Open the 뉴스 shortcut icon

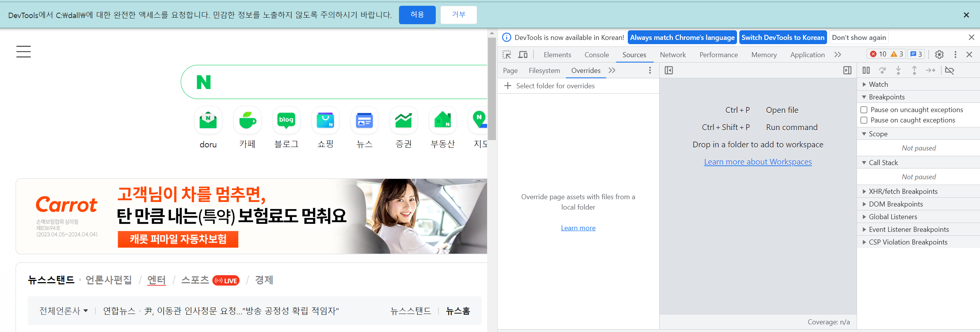364,121
